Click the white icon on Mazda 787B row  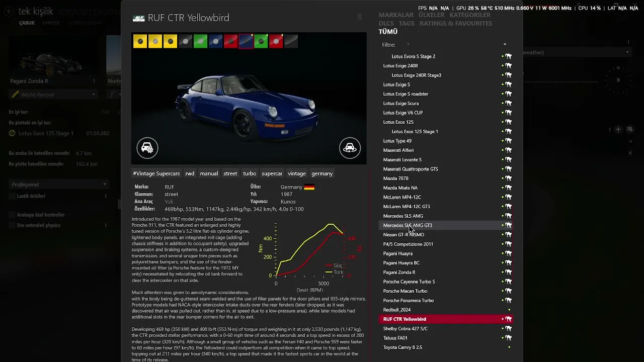(x=509, y=178)
